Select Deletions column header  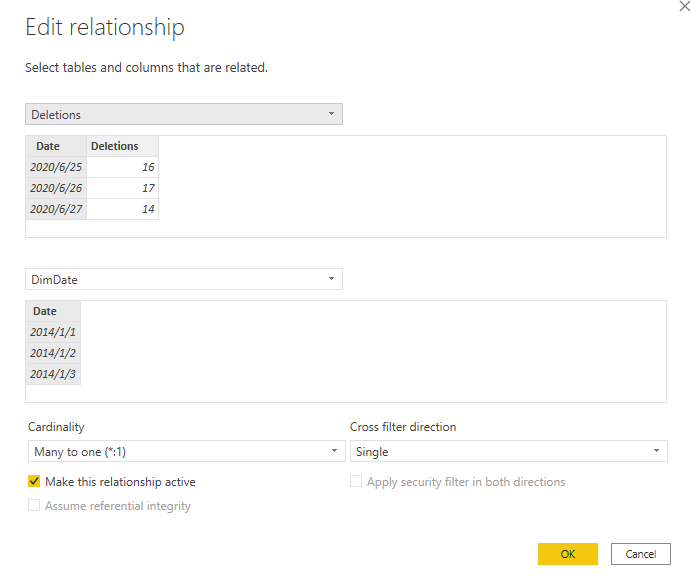coord(123,146)
